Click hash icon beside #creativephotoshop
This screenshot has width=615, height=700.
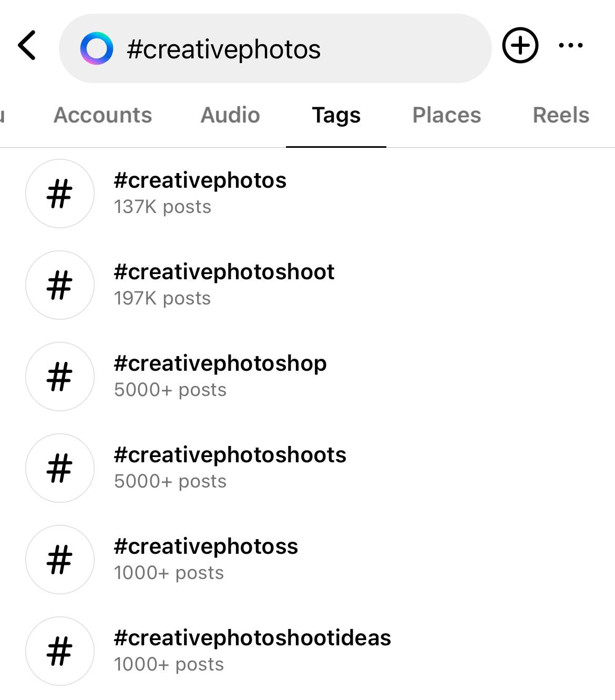click(60, 377)
